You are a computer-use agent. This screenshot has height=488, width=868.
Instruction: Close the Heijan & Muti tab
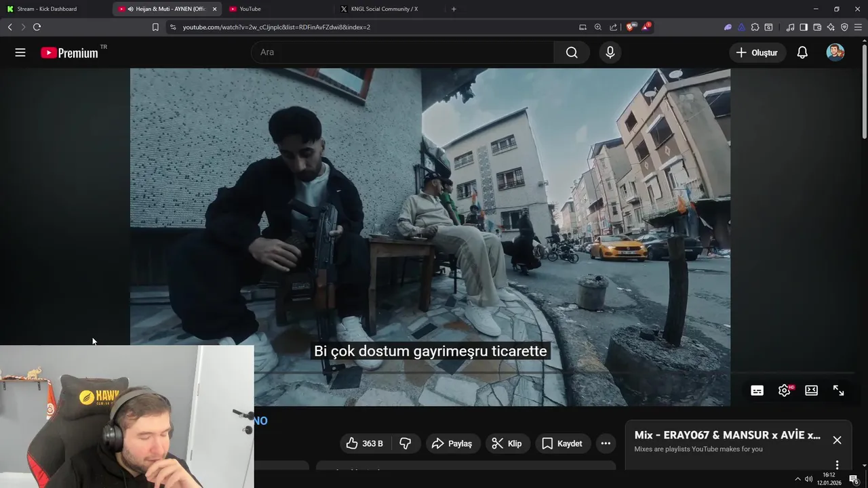coord(215,9)
